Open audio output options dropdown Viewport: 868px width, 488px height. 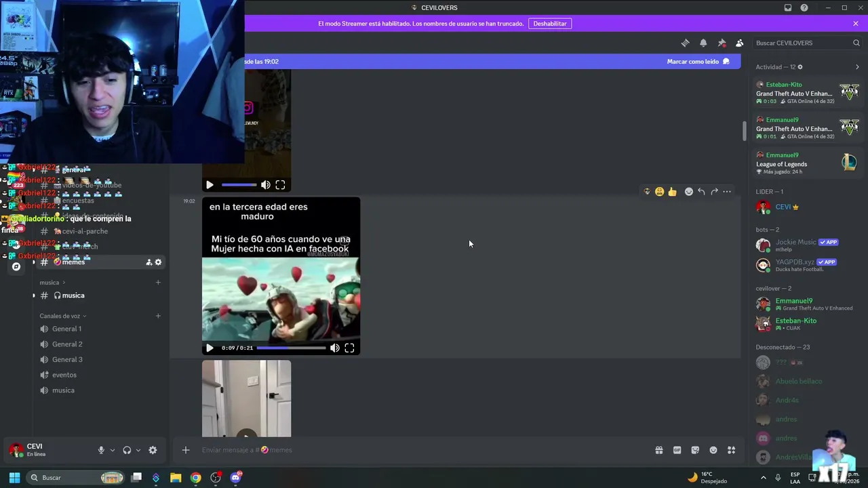pos(138,450)
